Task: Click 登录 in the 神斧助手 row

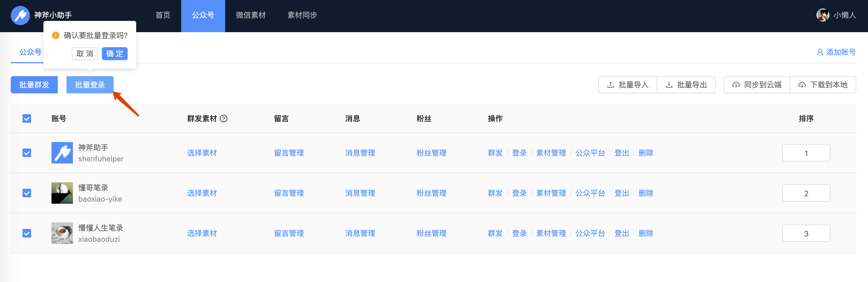Action: [519, 153]
